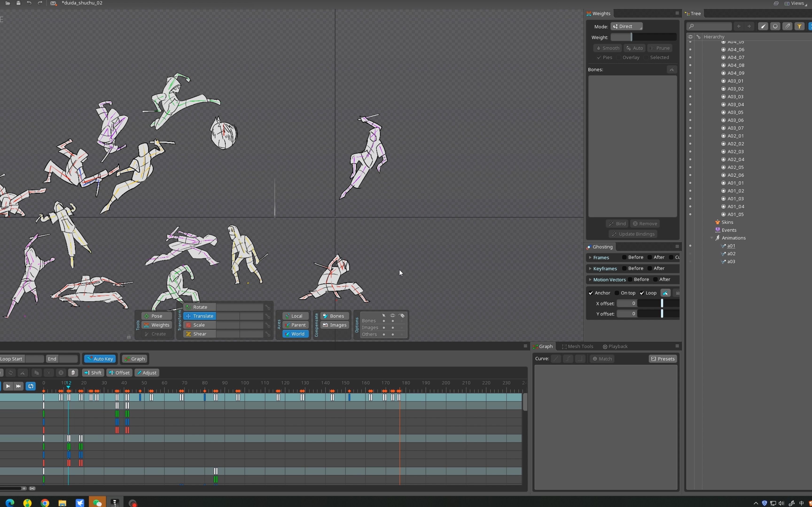The image size is (812, 507).
Task: Switch to the Mesh Tools tab
Action: pyautogui.click(x=578, y=346)
